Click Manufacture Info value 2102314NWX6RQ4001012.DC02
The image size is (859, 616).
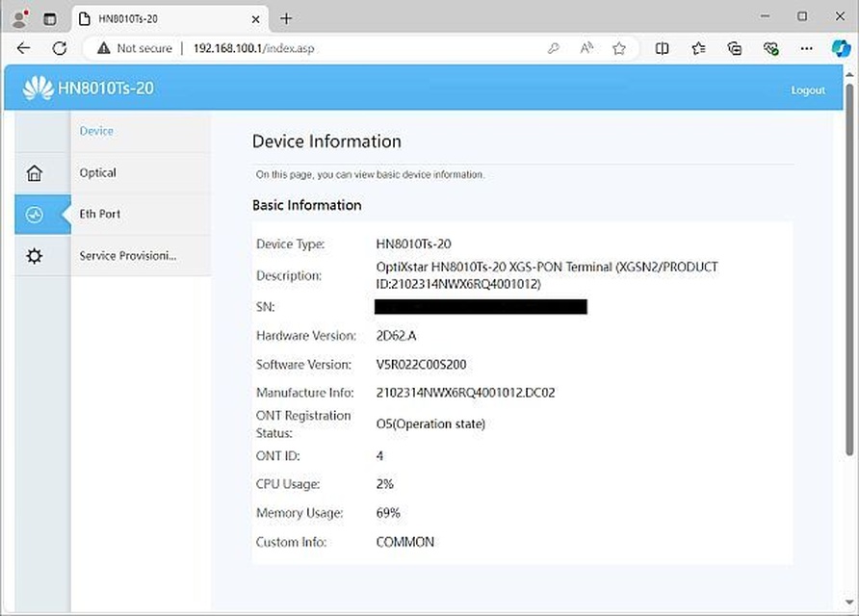click(x=466, y=393)
